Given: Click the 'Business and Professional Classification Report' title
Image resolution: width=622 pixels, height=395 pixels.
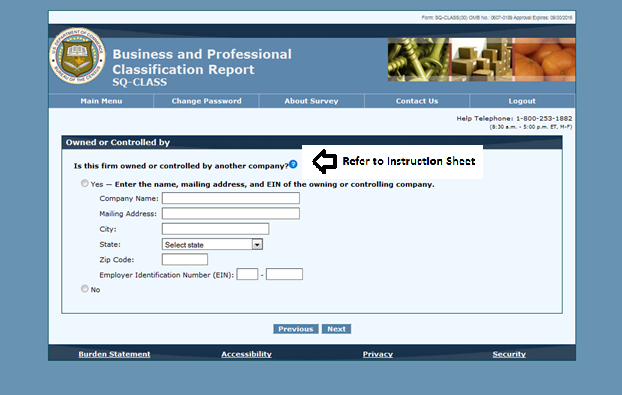Looking at the screenshot, I should click(x=202, y=62).
